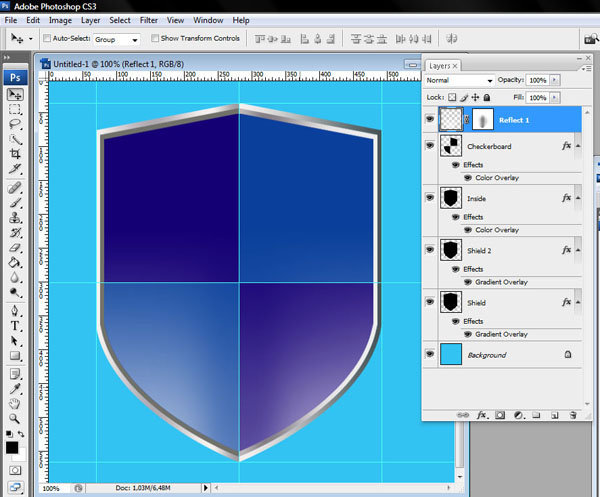Select the Layers panel tab
The image size is (600, 497).
coord(443,66)
